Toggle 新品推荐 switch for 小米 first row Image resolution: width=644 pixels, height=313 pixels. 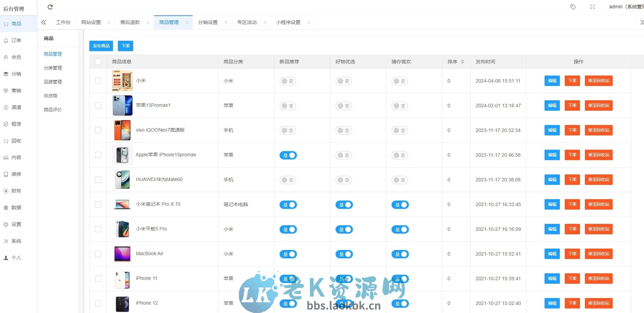point(288,81)
